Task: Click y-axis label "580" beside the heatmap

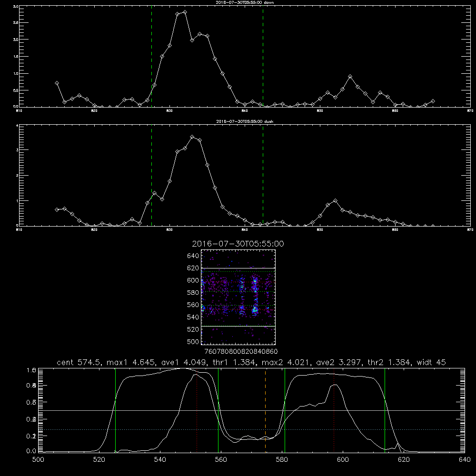Action: coord(193,293)
